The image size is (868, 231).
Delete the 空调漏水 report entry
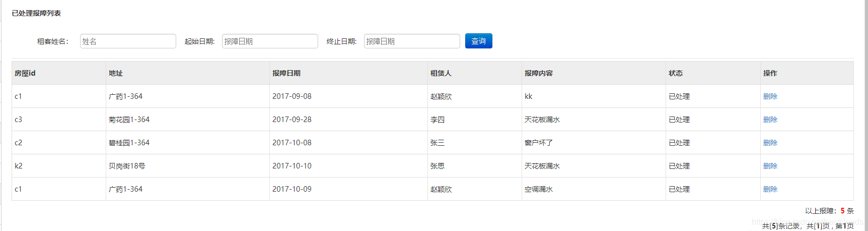(x=770, y=189)
